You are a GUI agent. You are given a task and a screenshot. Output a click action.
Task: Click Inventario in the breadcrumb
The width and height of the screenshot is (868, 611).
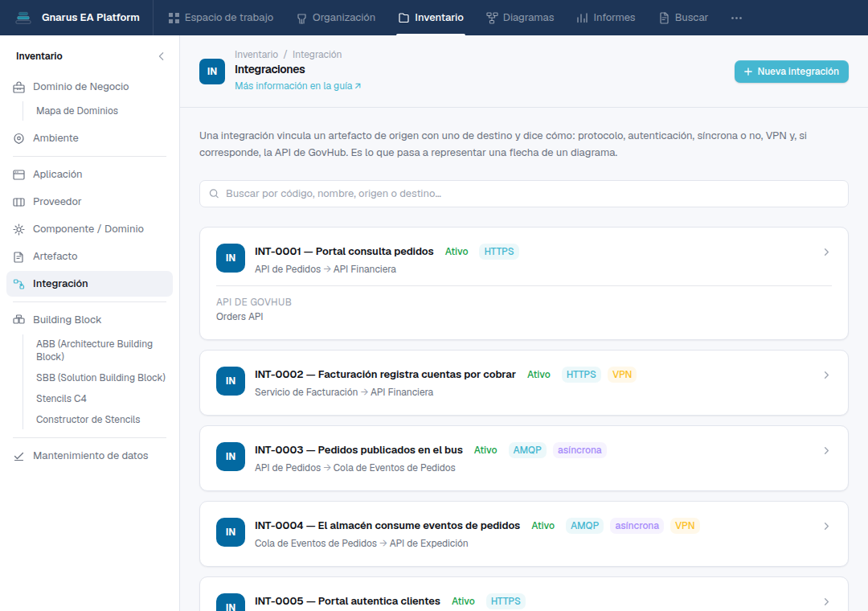[256, 55]
